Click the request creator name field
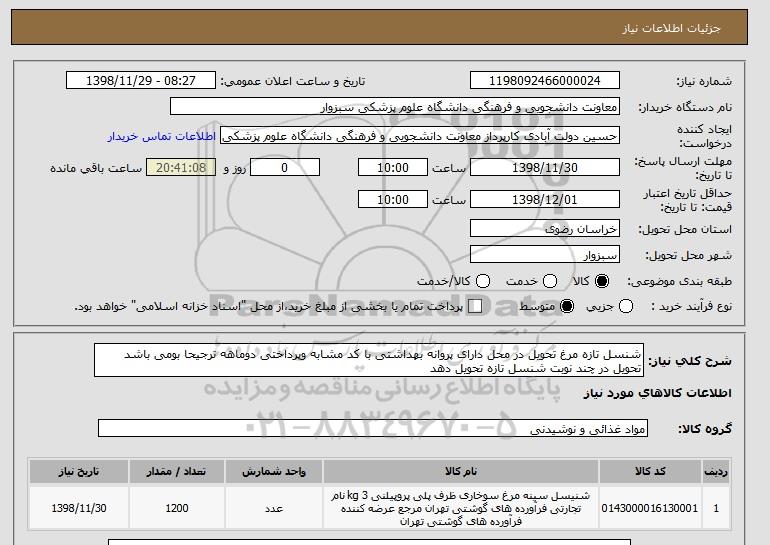Screen dimensions: 770x545 [420, 136]
